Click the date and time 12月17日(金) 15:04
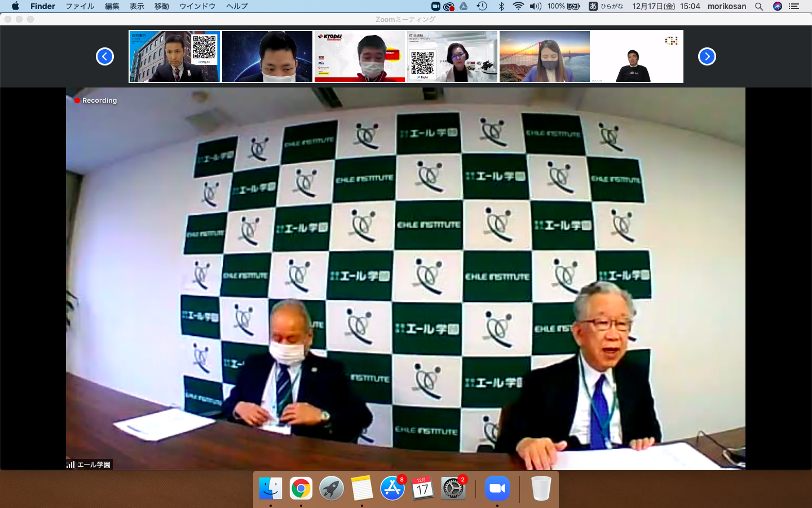The image size is (812, 508). [x=666, y=6]
